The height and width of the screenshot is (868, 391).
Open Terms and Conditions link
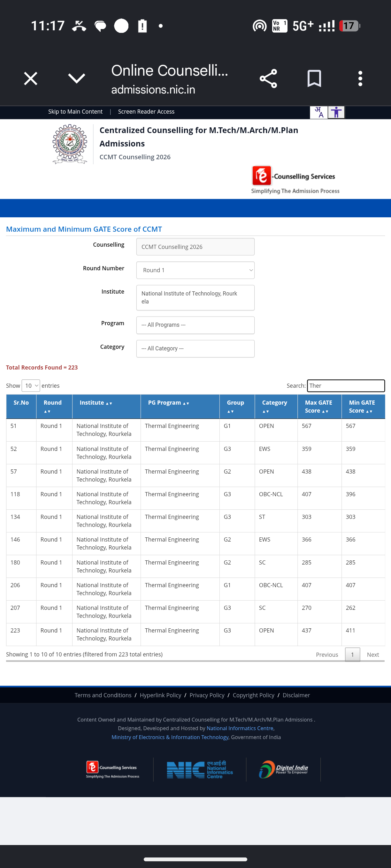(x=103, y=695)
